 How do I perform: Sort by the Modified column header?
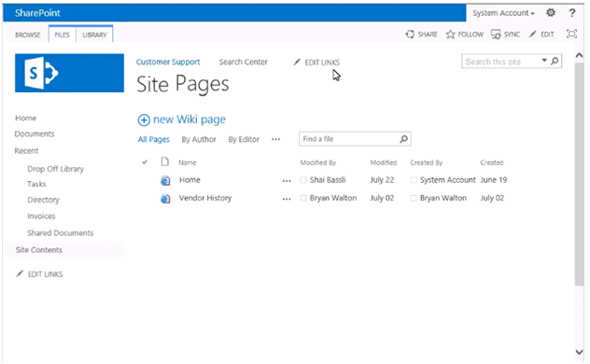tap(384, 162)
